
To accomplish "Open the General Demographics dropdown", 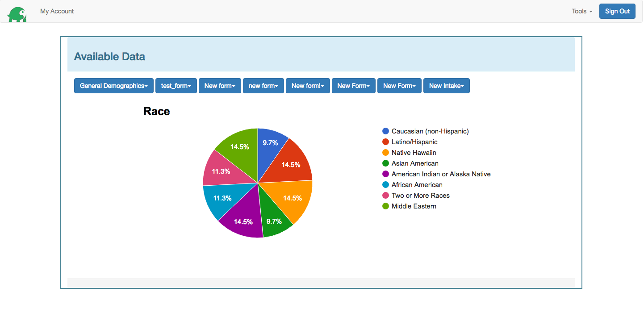I will [x=113, y=86].
